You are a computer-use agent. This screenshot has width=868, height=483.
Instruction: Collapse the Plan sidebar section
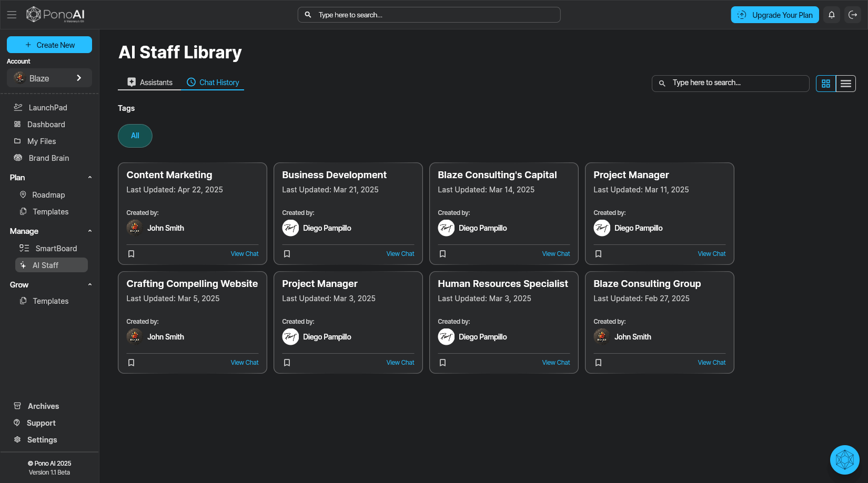90,178
